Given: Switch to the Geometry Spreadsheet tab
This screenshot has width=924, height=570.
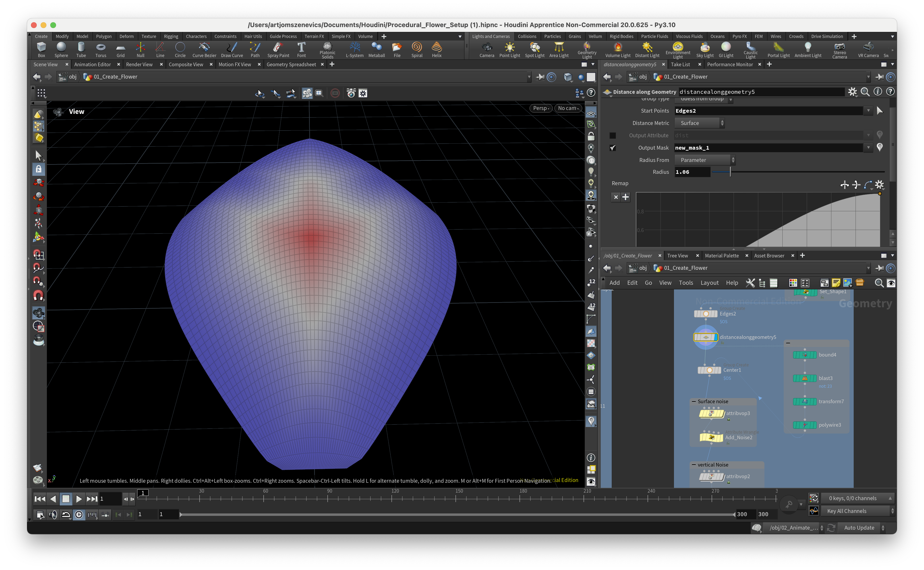Looking at the screenshot, I should point(291,65).
